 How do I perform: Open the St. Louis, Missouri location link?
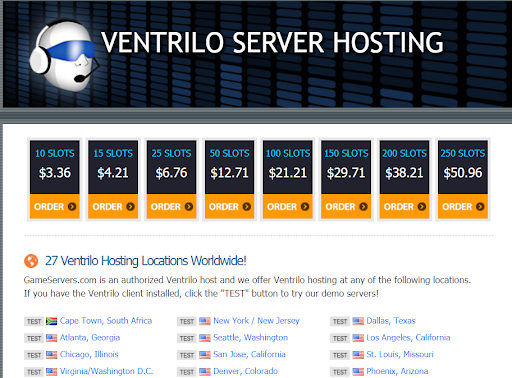coord(400,354)
